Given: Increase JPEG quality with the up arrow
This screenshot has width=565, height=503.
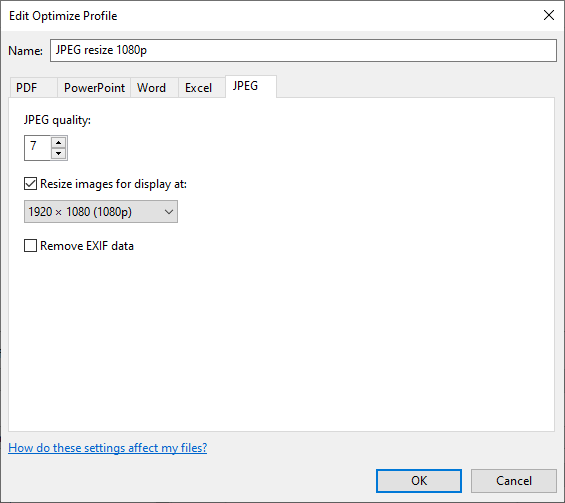Looking at the screenshot, I should [58, 143].
